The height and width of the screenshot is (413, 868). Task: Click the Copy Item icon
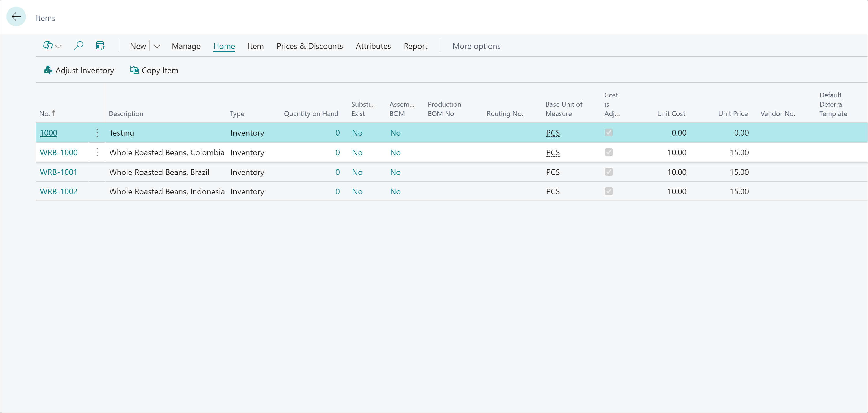(x=134, y=69)
